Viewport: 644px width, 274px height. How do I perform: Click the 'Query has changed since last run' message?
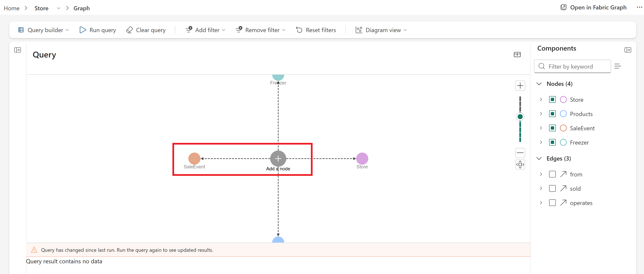click(127, 250)
